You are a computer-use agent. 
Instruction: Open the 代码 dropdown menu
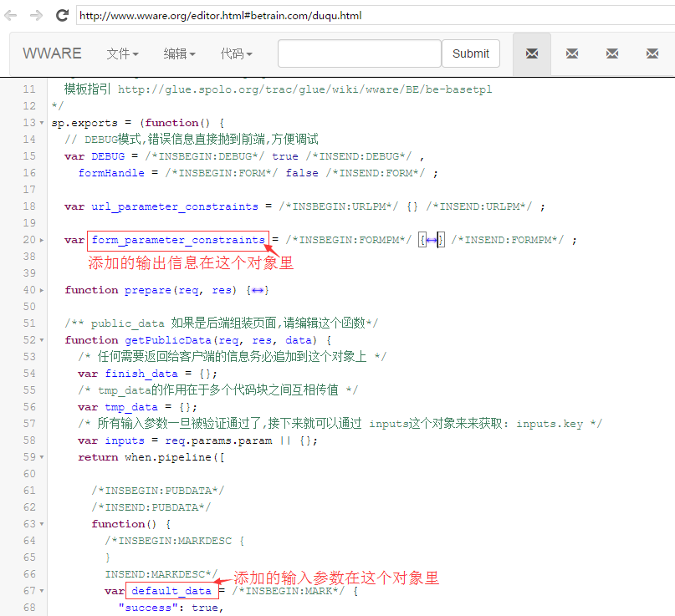pyautogui.click(x=236, y=53)
